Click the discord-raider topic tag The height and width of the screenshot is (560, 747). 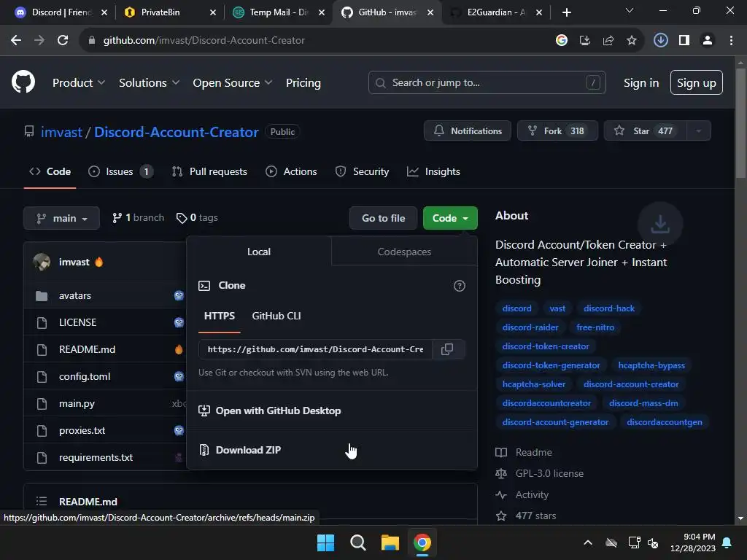coord(530,327)
